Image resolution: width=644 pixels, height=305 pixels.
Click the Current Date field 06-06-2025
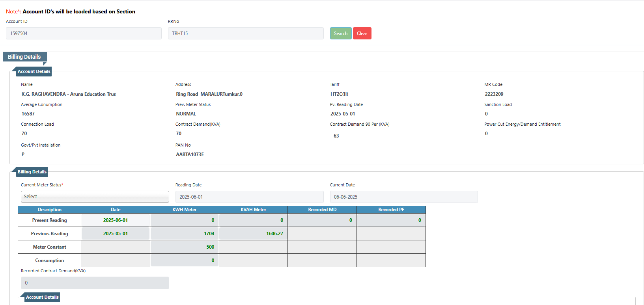pyautogui.click(x=404, y=197)
